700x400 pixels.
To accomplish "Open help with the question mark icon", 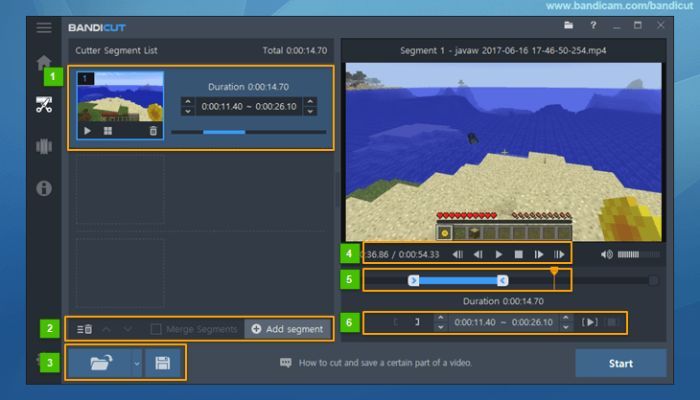I will point(593,25).
